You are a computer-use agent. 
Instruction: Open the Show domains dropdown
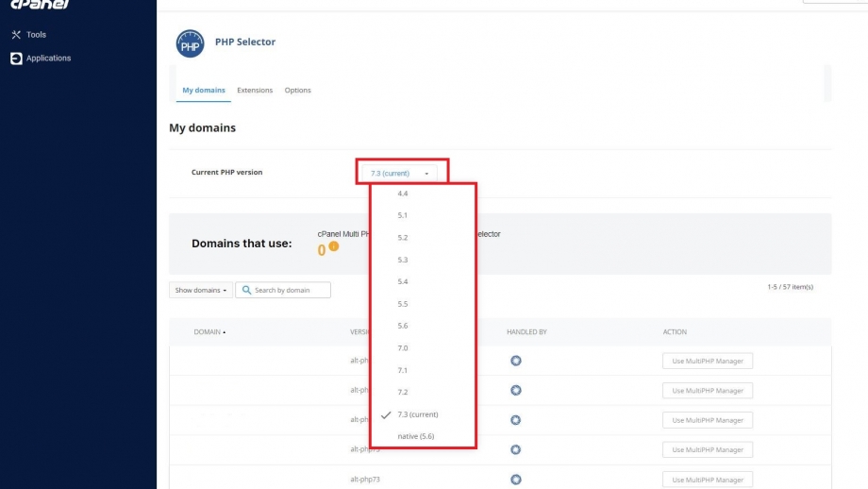click(x=200, y=290)
